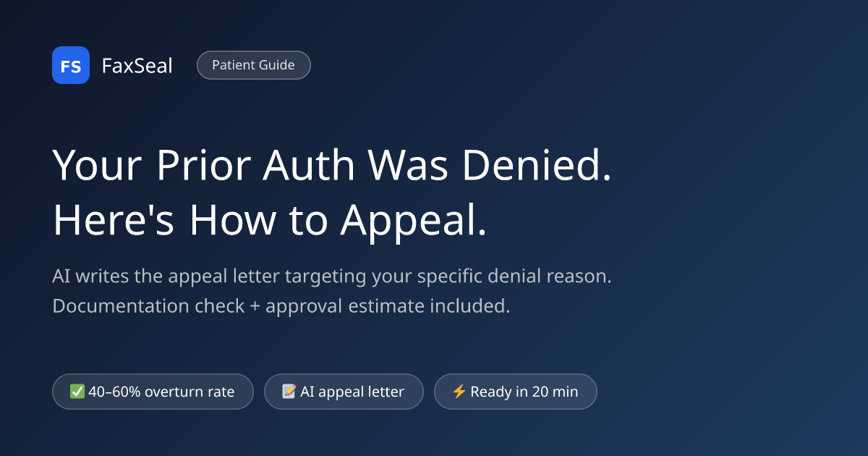Image resolution: width=868 pixels, height=456 pixels.
Task: Click the blue FS logo icon
Action: point(71,65)
